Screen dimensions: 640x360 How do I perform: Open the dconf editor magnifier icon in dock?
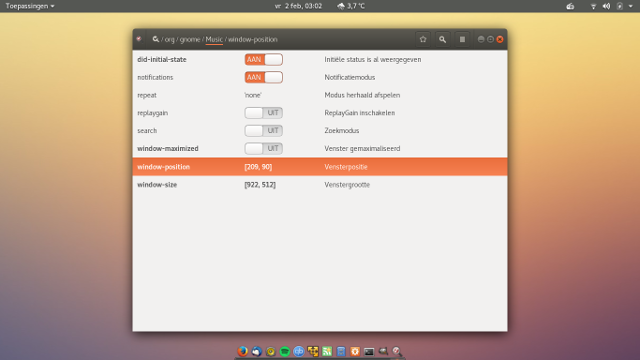pyautogui.click(x=397, y=351)
